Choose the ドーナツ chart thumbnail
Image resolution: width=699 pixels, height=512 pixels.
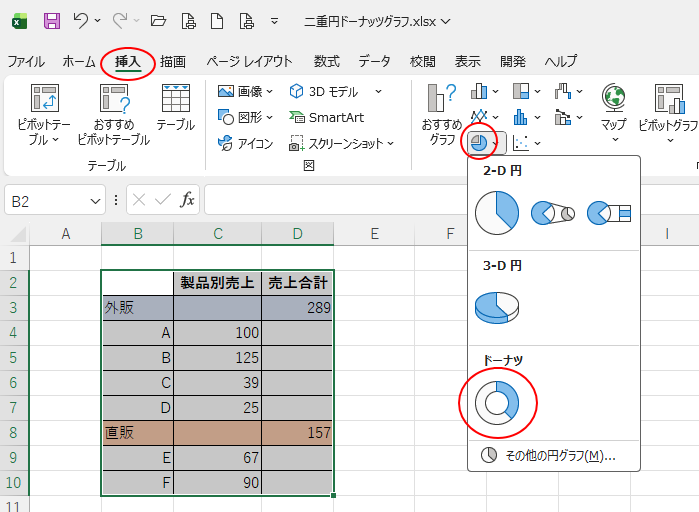pos(497,403)
